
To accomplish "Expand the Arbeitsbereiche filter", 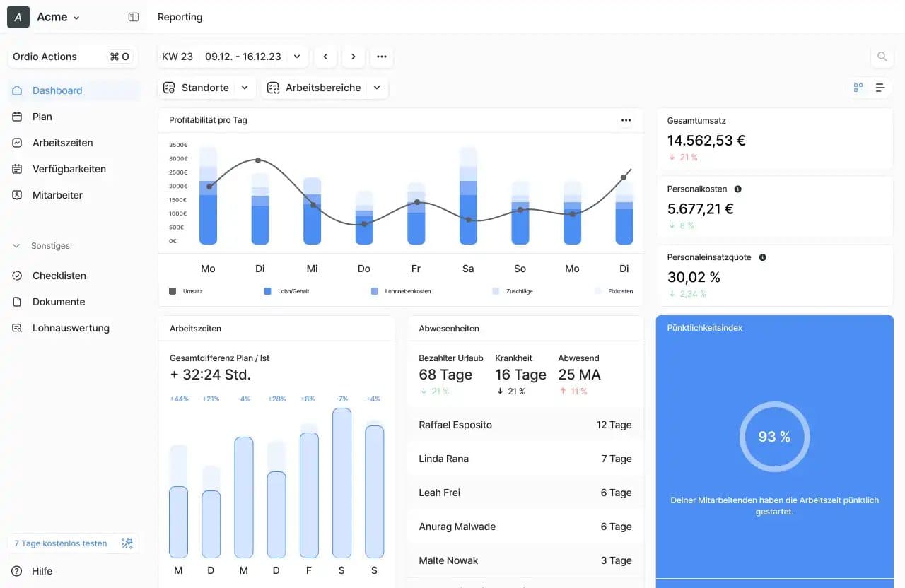I will [325, 88].
